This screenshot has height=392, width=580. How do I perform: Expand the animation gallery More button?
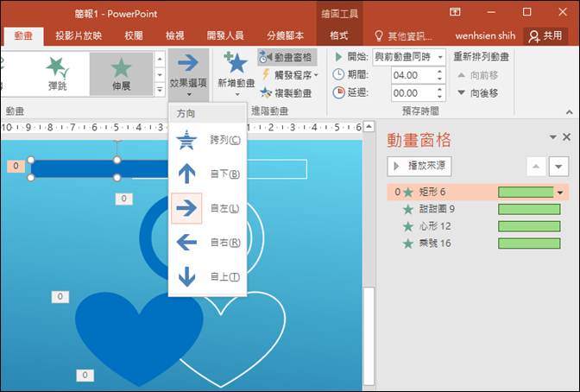160,90
